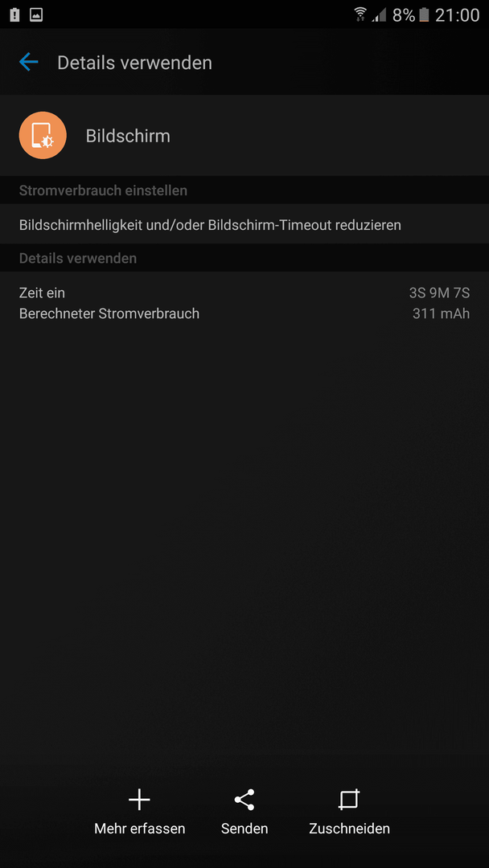The image size is (489, 868).
Task: Tap the mobile signal strength icon
Action: [380, 15]
